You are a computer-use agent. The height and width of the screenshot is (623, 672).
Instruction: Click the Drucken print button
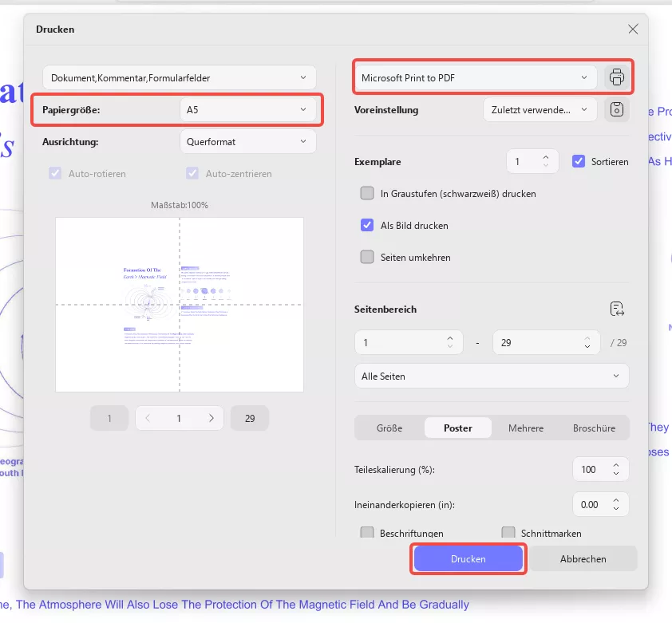point(468,558)
